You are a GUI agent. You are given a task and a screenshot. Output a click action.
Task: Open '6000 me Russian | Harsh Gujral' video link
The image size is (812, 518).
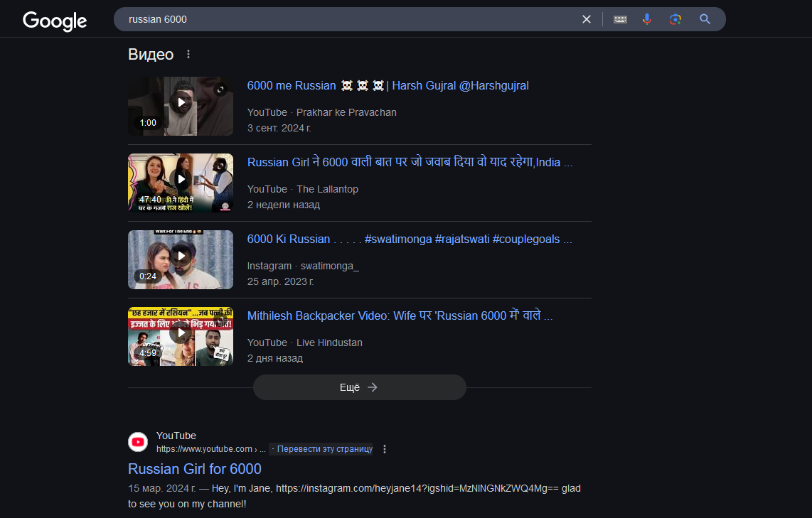tap(388, 86)
